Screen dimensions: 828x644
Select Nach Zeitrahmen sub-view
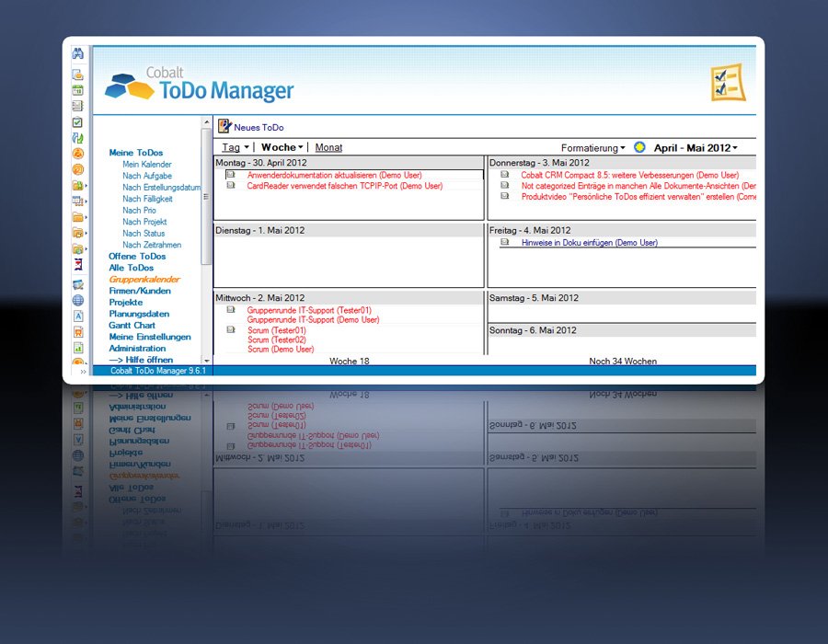pos(152,245)
